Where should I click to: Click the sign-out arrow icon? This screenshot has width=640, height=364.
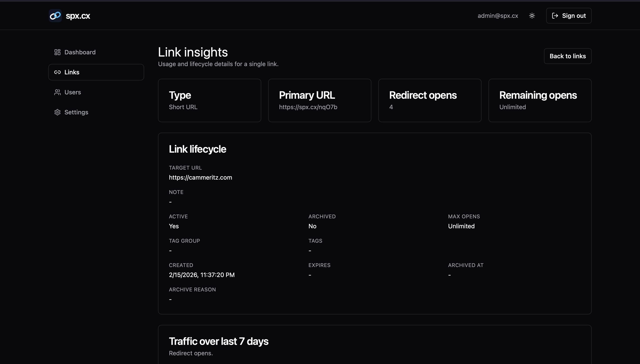coord(555,15)
